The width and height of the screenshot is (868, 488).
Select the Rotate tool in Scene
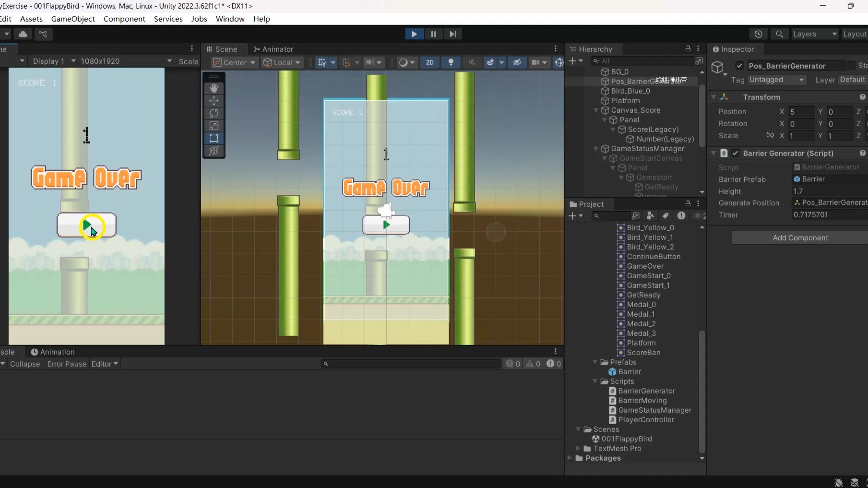214,113
